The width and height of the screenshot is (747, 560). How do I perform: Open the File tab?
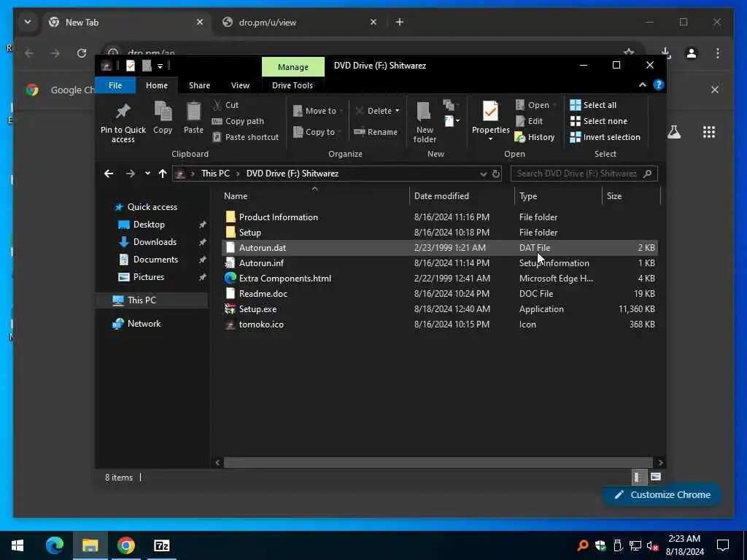[x=115, y=85]
